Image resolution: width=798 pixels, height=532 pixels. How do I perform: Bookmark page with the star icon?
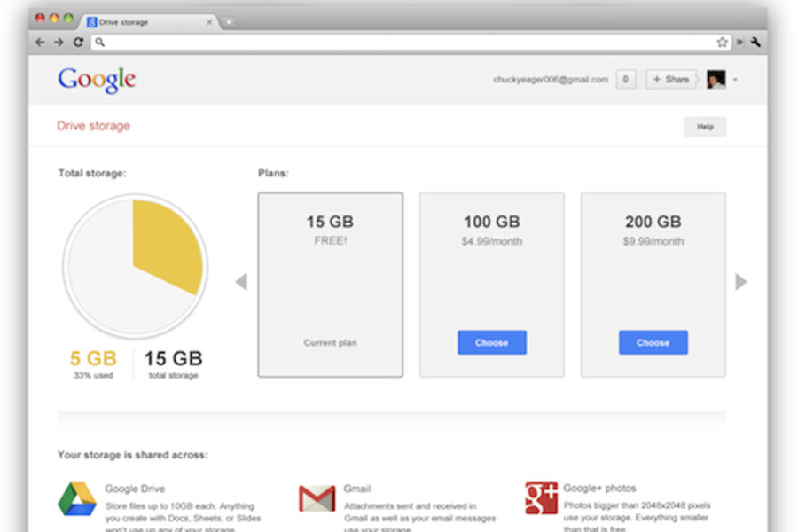pyautogui.click(x=722, y=42)
